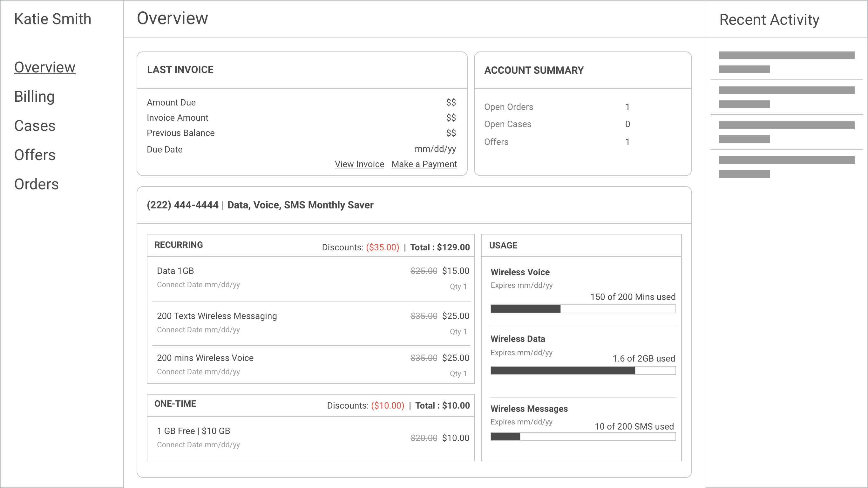Select the 200 mins Wireless Voice item

(205, 358)
